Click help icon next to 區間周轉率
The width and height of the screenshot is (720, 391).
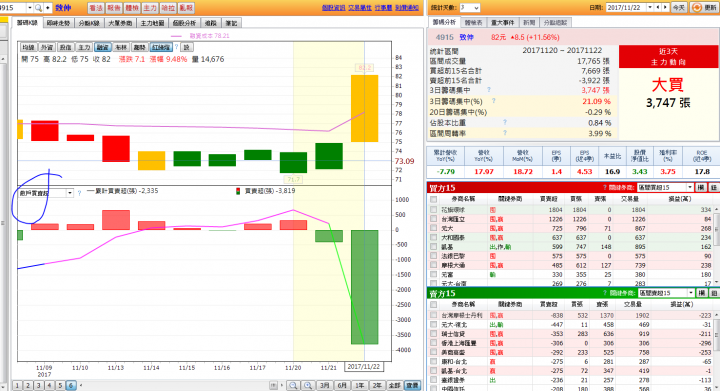tap(505, 133)
